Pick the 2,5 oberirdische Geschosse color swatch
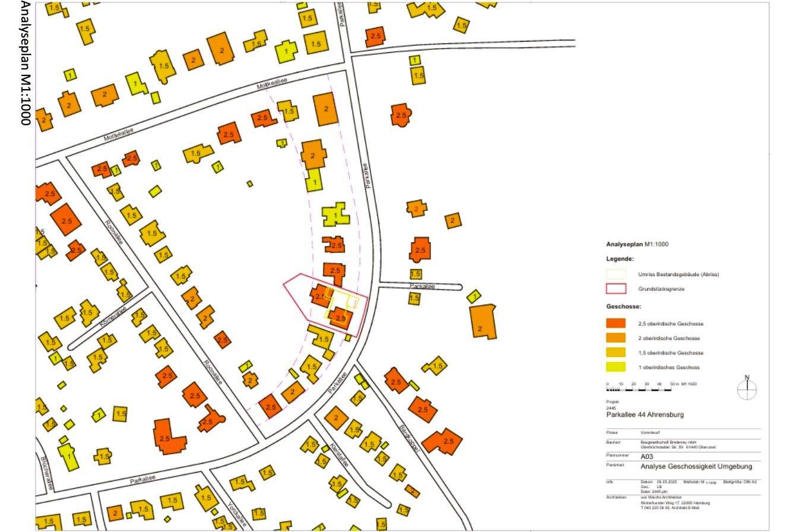Viewport: 798px width, 532px height. 616,324
